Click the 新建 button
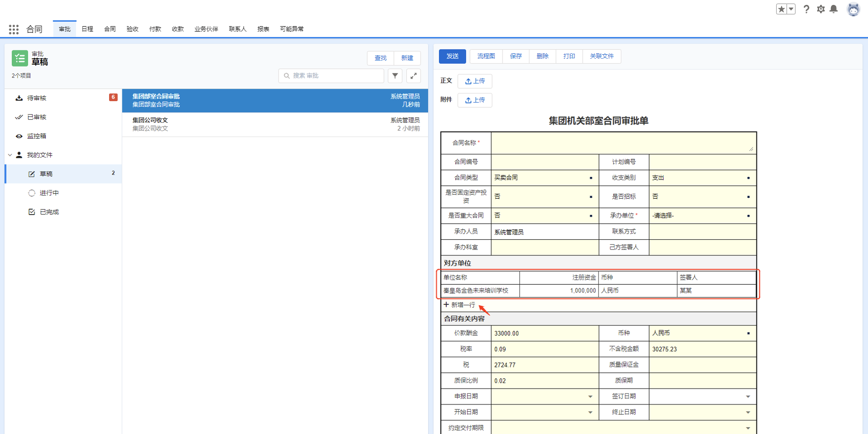 (x=407, y=58)
